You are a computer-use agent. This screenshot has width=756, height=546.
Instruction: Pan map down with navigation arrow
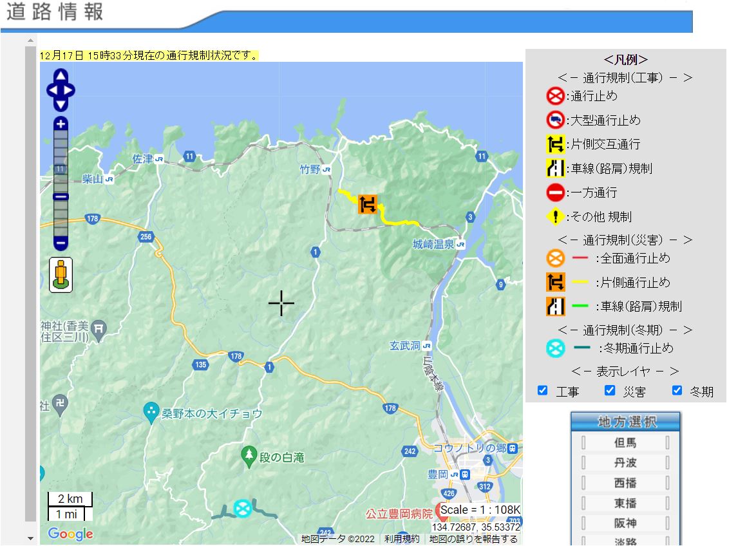61,104
